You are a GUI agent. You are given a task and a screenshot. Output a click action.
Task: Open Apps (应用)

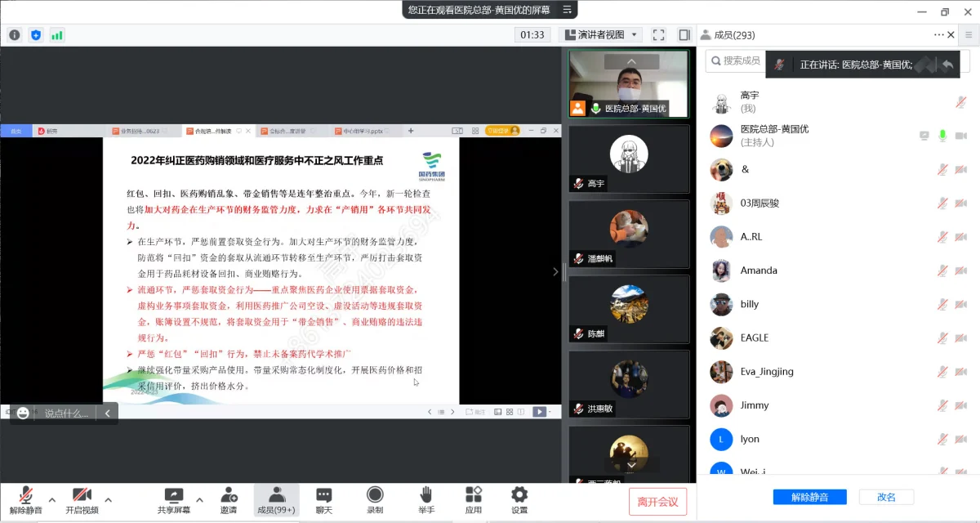[474, 499]
